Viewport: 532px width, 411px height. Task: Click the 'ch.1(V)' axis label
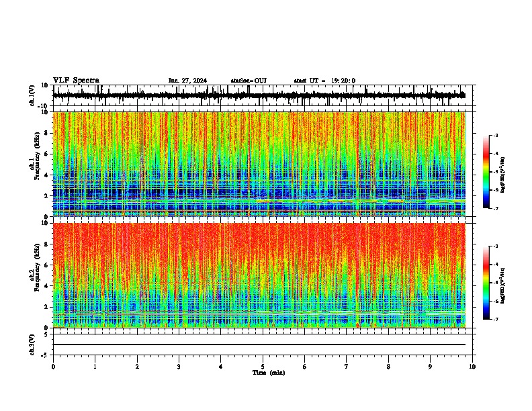coord(32,95)
